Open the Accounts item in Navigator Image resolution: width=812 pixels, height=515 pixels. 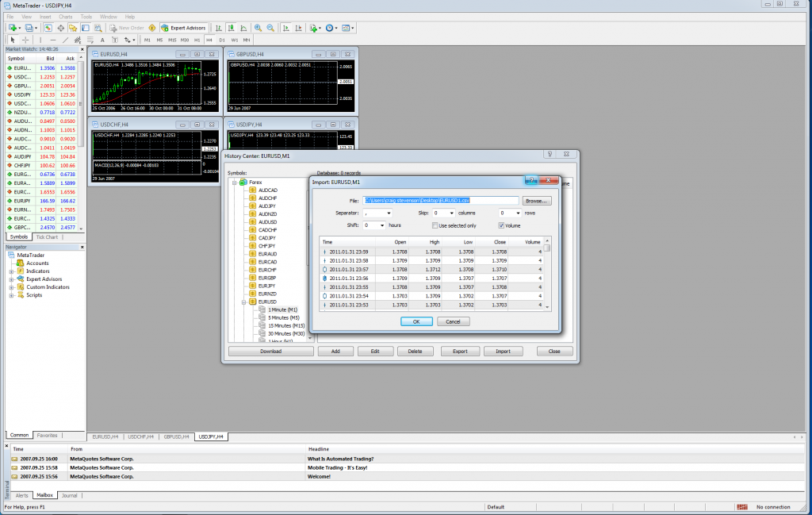point(37,263)
